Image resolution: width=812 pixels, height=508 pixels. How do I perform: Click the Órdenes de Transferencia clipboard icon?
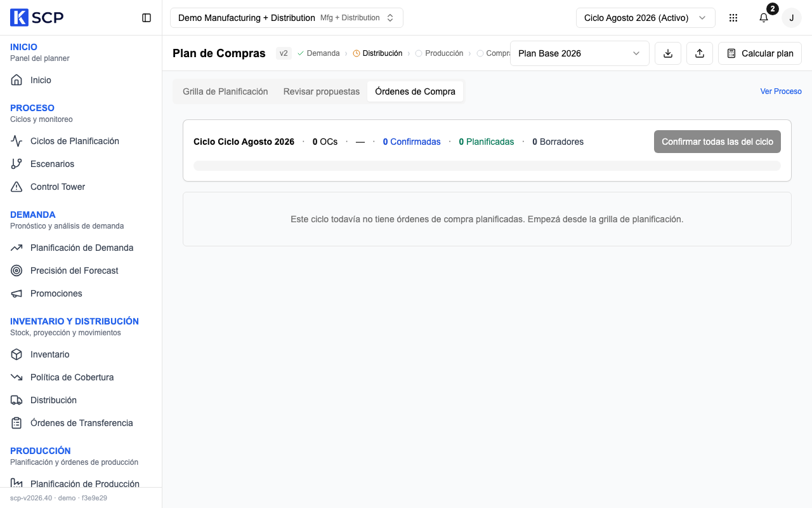click(x=17, y=423)
